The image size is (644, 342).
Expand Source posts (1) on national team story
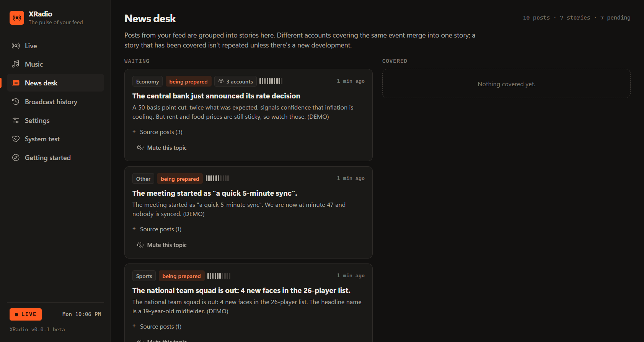pos(157,327)
